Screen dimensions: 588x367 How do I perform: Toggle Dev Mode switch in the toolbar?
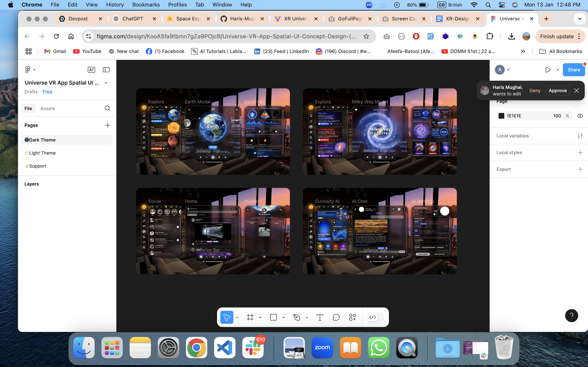376,317
